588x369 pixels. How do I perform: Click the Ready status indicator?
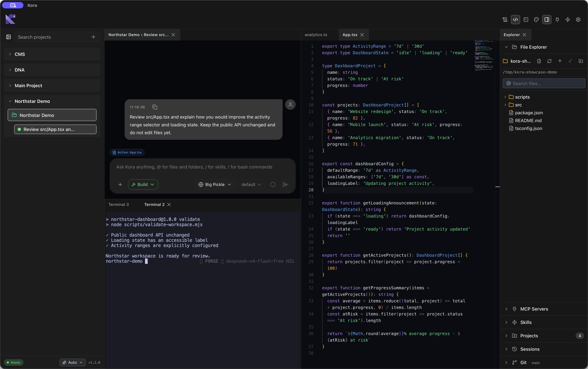[x=14, y=362]
